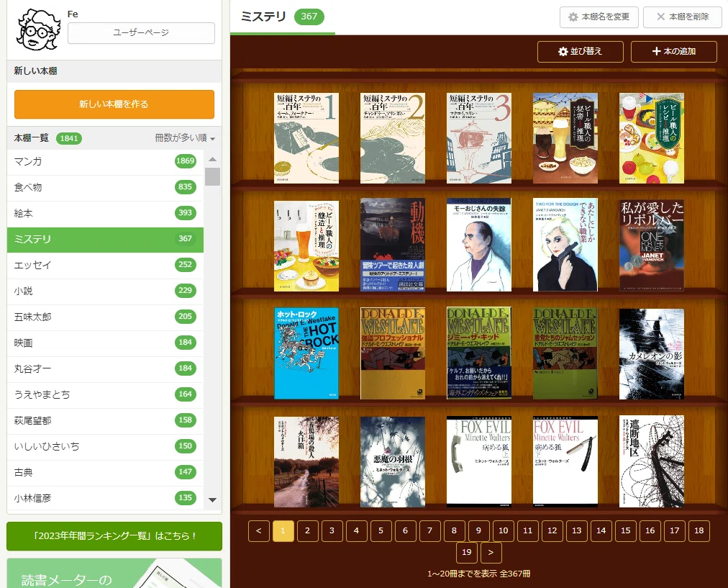The width and height of the screenshot is (728, 588).
Task: Click the 読書メーターの green banner
Action: (114, 574)
